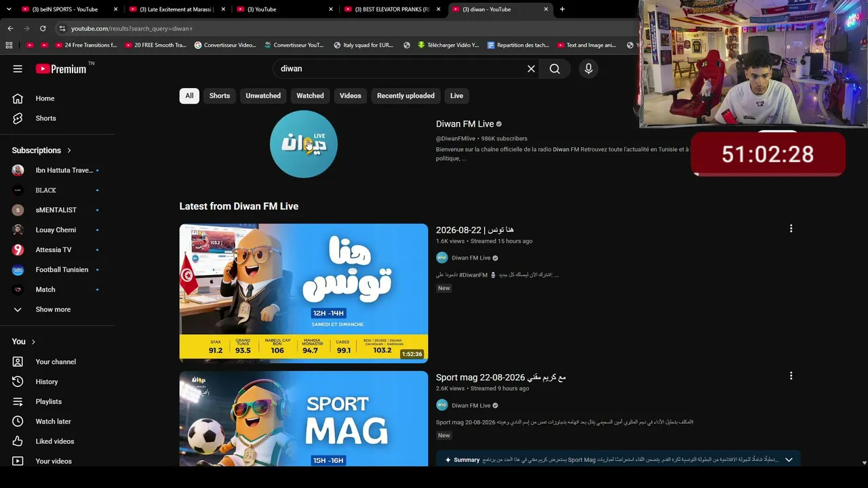868x488 pixels.
Task: Open the Chrome apps grid shortcut
Action: point(9,45)
